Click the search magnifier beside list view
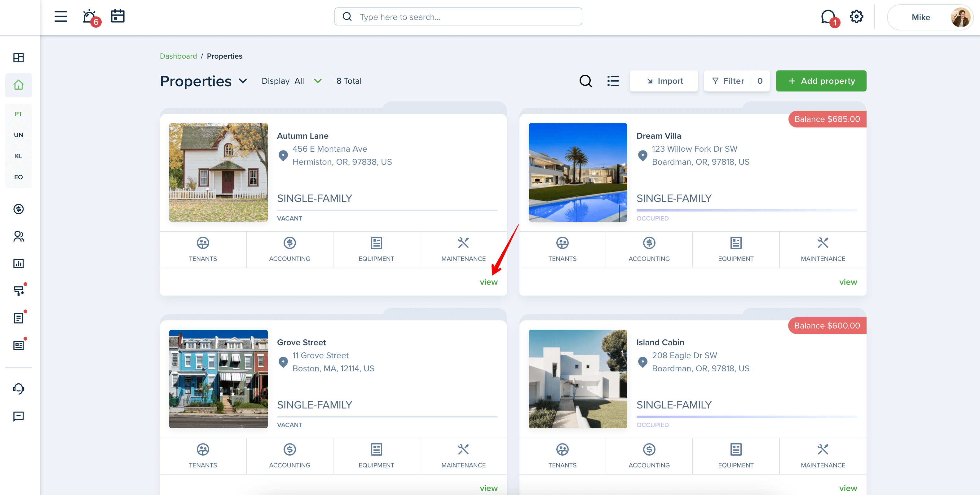 pyautogui.click(x=585, y=81)
